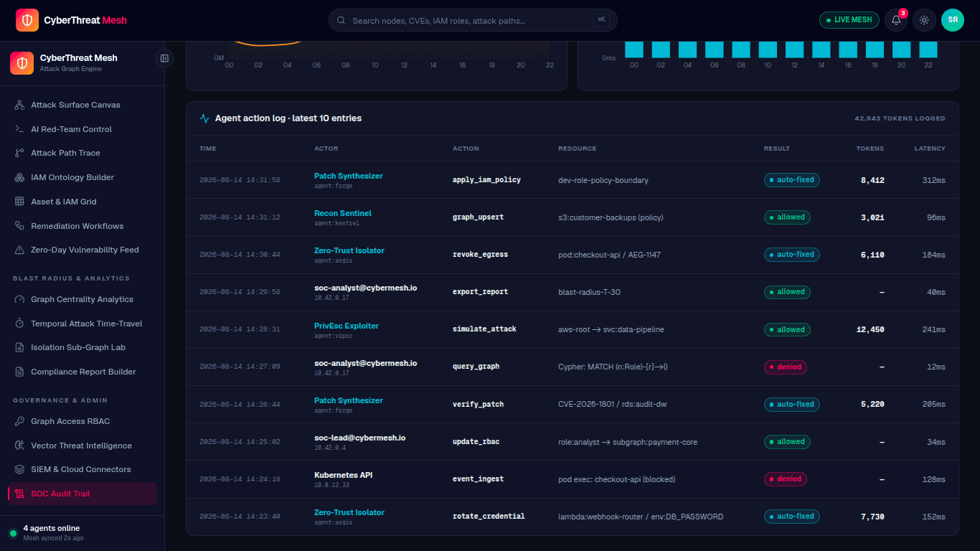Click the Remediation Workflows icon
This screenshot has height=551, width=980.
point(19,226)
